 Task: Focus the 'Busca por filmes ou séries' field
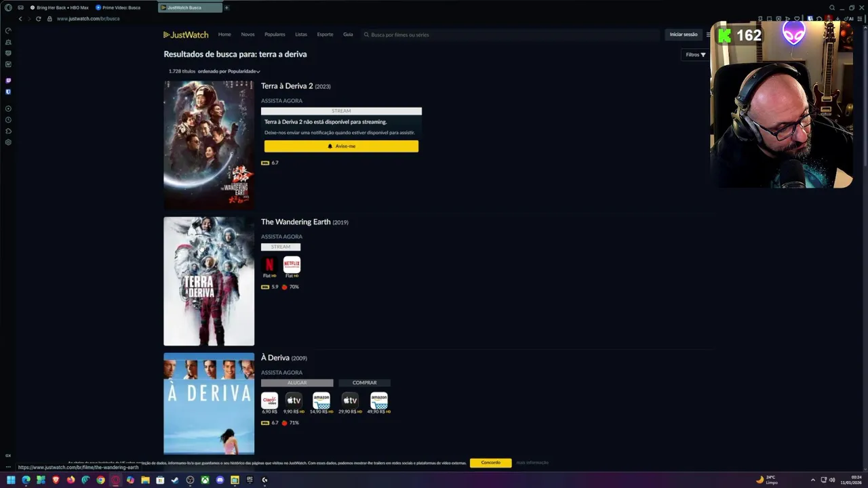[510, 35]
